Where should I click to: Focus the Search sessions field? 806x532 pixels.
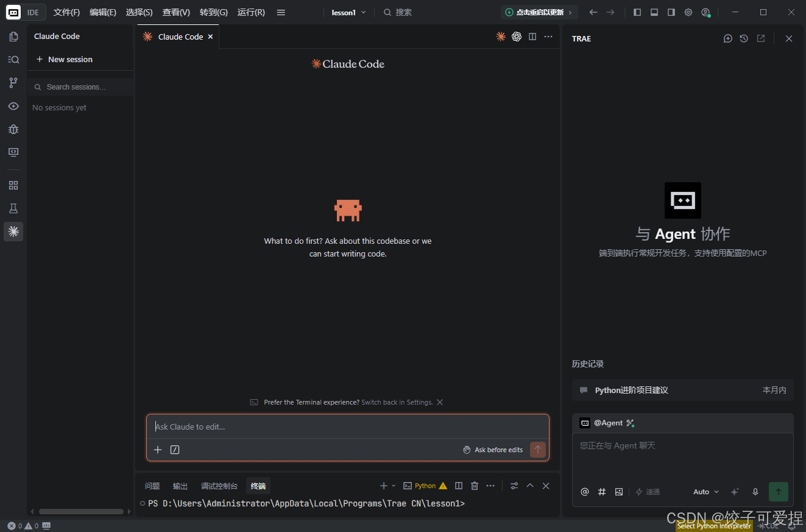click(x=80, y=87)
